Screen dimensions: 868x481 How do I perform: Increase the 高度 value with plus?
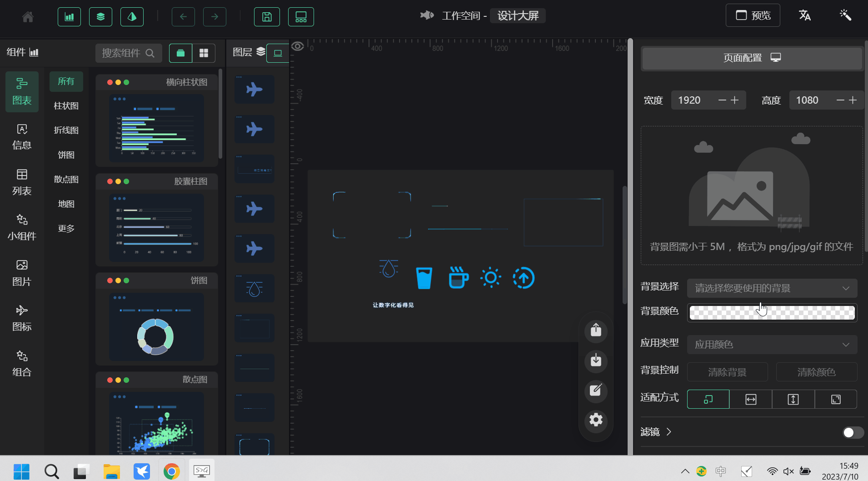point(853,100)
